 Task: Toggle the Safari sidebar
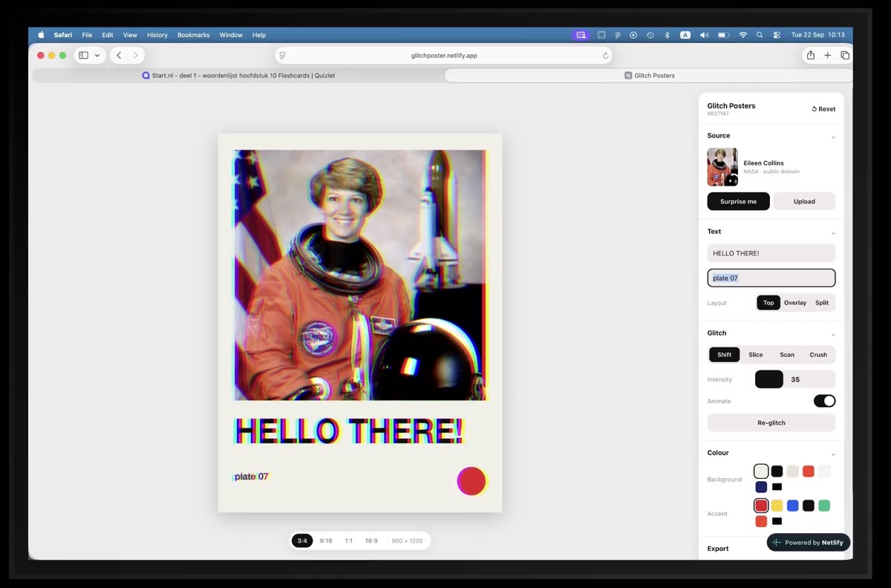click(x=84, y=56)
